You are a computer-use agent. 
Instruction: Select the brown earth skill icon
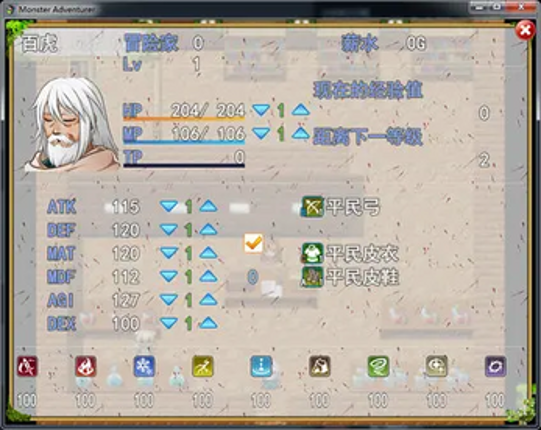[x=319, y=367]
